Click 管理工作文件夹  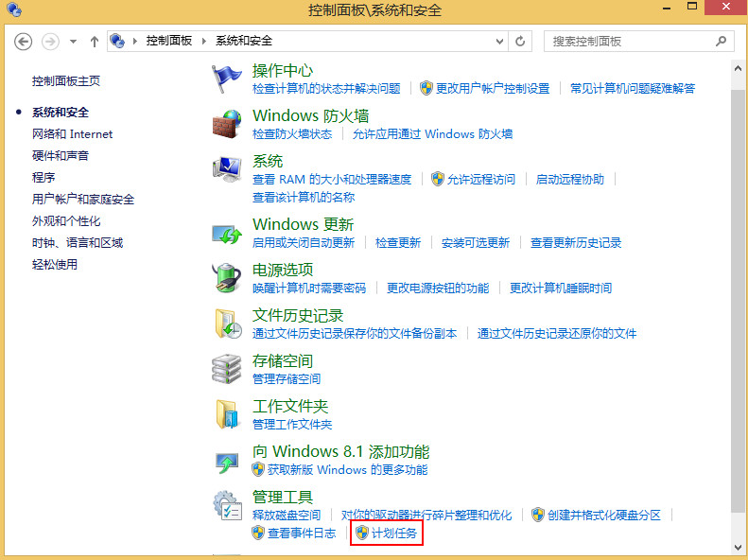click(x=292, y=425)
